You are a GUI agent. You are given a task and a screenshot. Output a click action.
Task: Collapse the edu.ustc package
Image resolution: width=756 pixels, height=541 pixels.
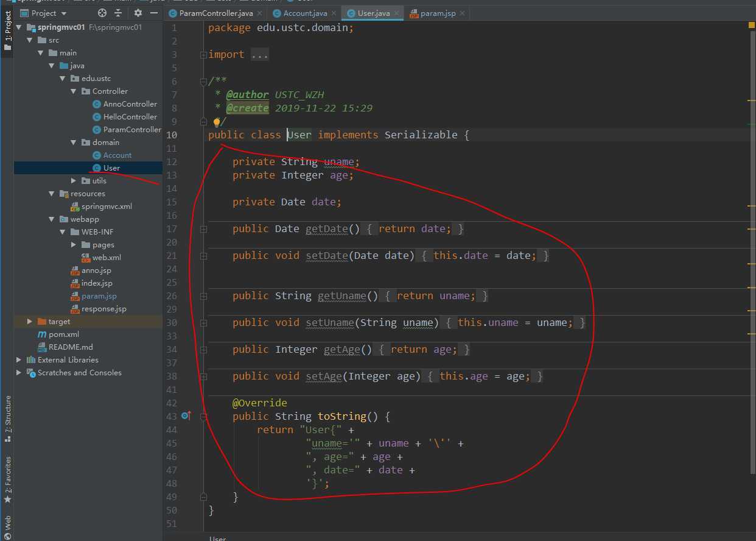pyautogui.click(x=62, y=79)
